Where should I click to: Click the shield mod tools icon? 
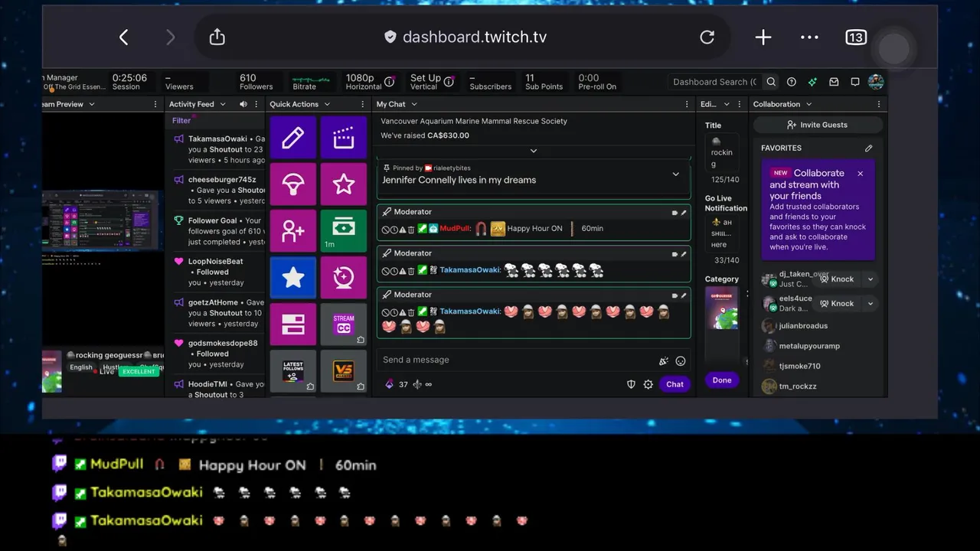click(631, 384)
